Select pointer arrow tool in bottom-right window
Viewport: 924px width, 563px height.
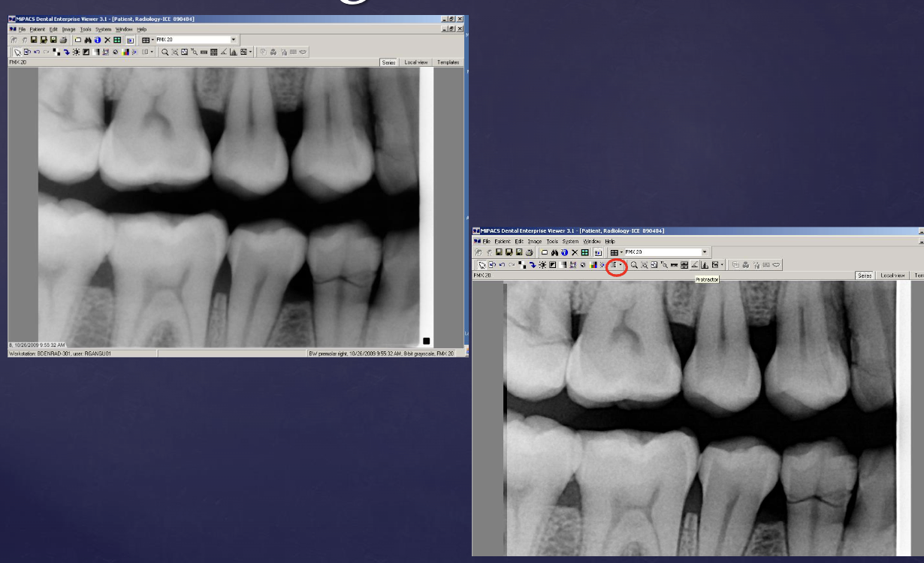[x=482, y=265]
